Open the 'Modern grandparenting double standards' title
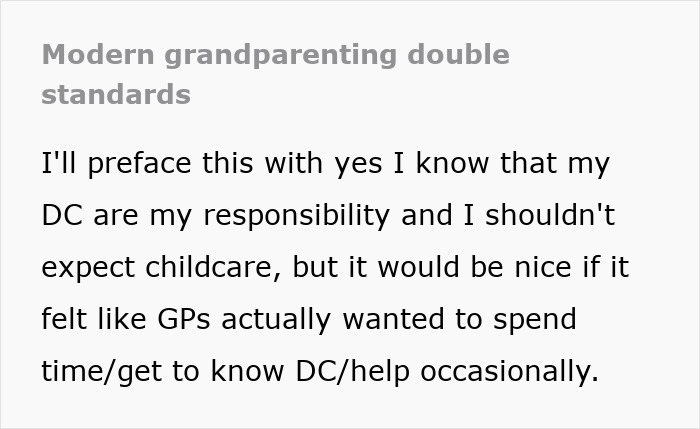The height and width of the screenshot is (429, 700). click(x=275, y=75)
